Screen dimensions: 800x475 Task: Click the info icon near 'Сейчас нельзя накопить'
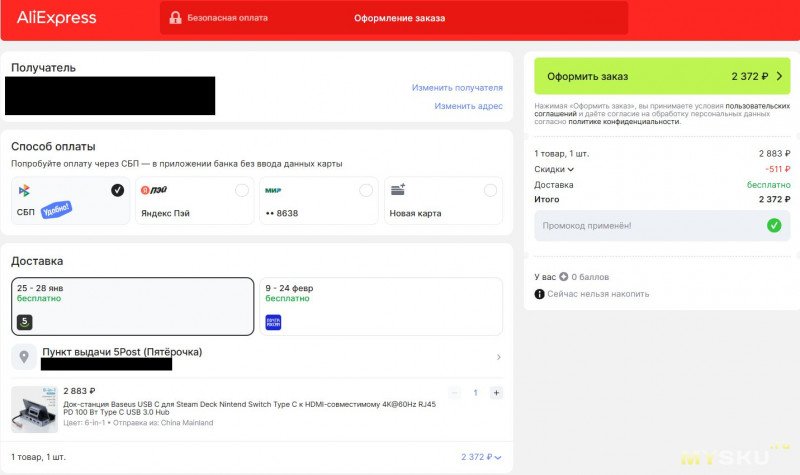coord(540,294)
